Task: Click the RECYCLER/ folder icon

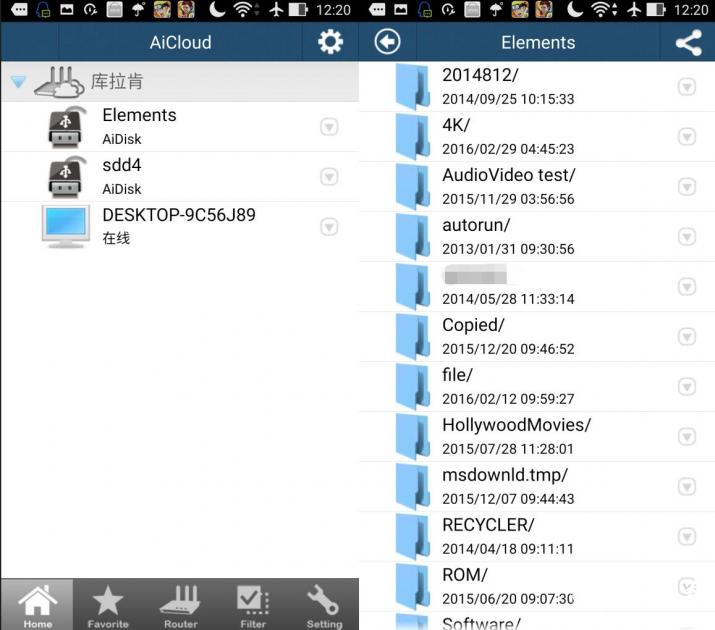Action: [413, 537]
